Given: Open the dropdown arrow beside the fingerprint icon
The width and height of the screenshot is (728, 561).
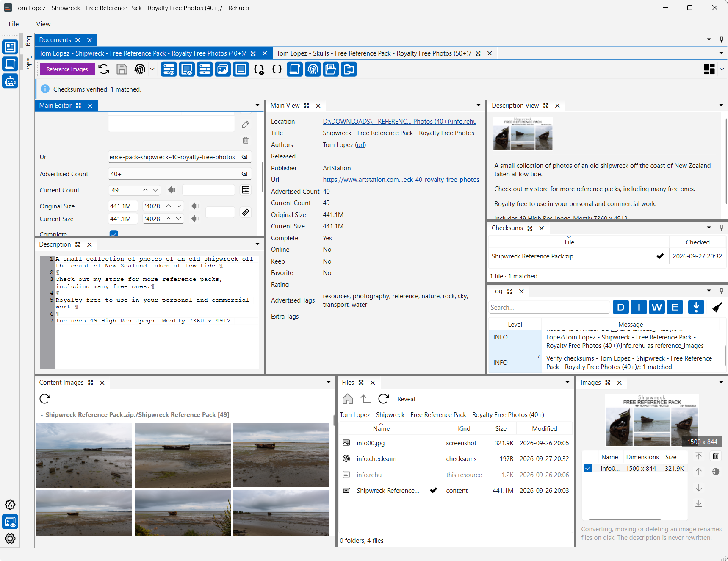Looking at the screenshot, I should coord(152,69).
